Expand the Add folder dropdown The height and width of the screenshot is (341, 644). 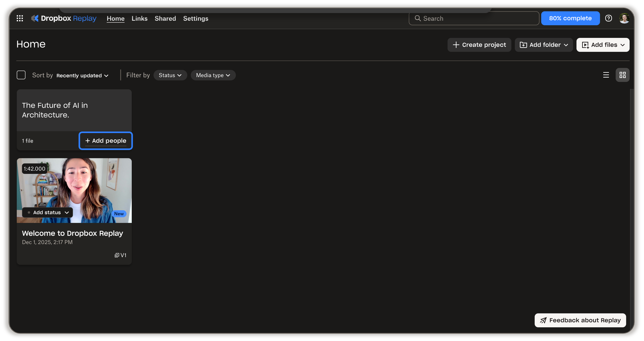click(544, 45)
